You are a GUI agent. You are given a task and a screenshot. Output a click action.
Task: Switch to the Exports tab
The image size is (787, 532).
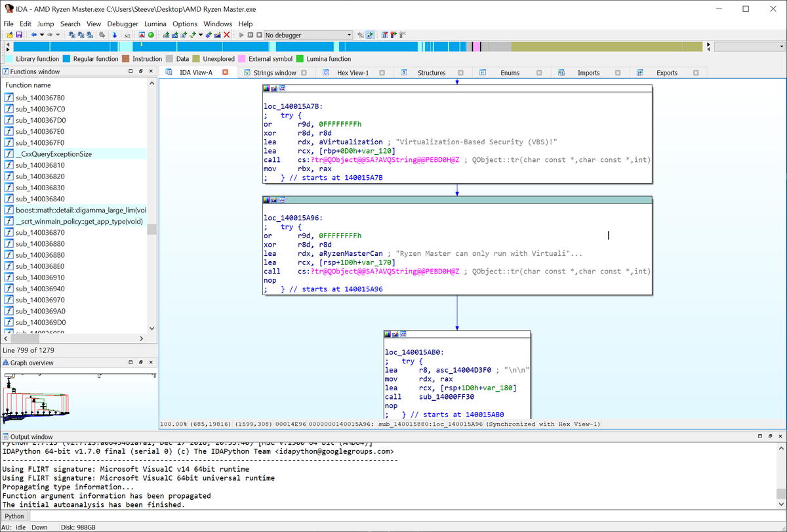click(667, 73)
